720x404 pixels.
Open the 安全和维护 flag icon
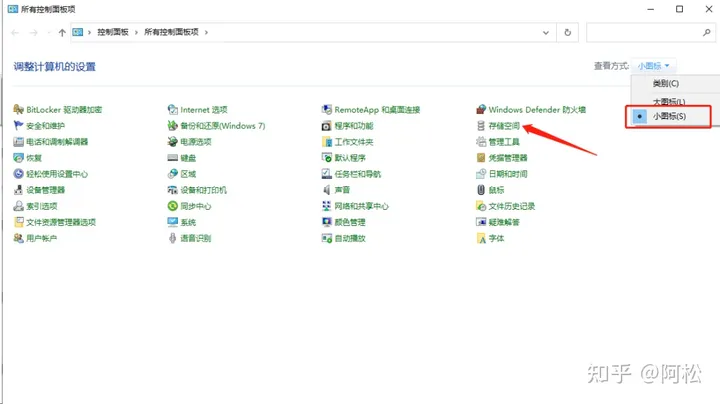coord(18,125)
